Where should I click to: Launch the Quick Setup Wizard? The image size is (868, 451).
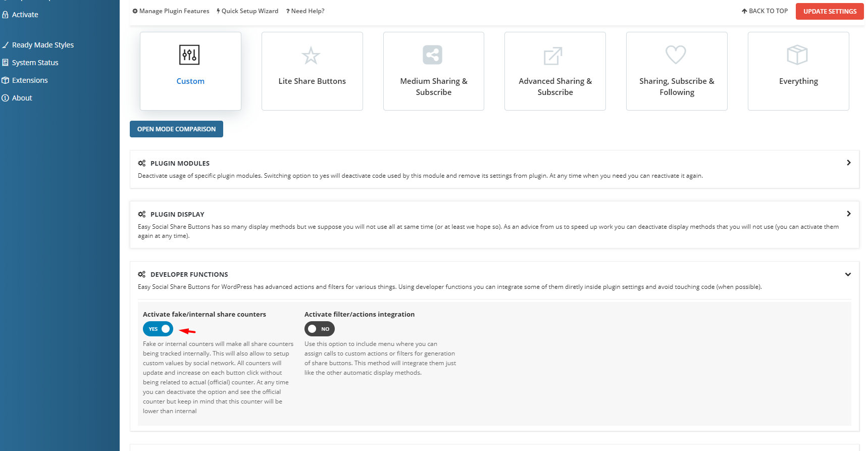pos(247,11)
